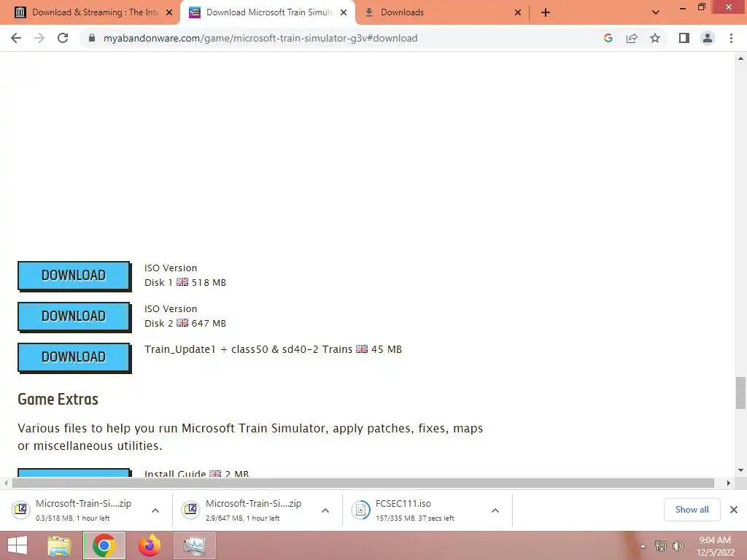Viewport: 747px width, 560px height.
Task: Expand options for the 2.9/647 MB download
Action: pos(325,510)
